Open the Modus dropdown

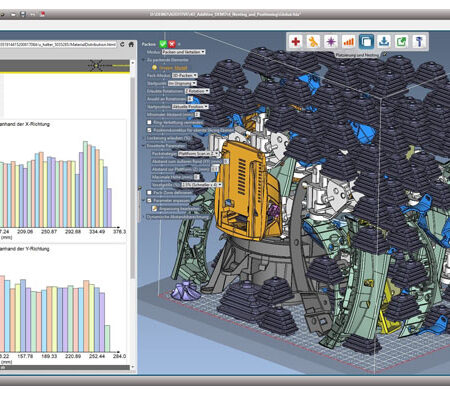[184, 52]
